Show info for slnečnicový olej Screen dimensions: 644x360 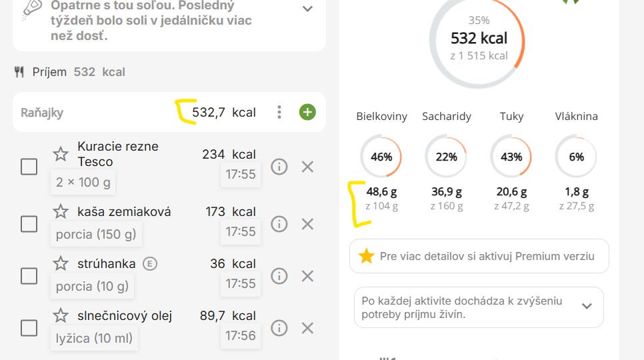279,327
